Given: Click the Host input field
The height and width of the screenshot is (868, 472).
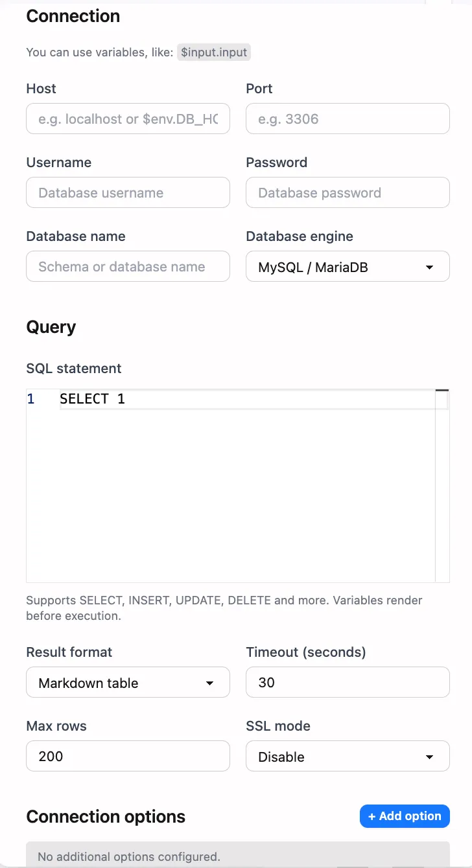Looking at the screenshot, I should [128, 119].
